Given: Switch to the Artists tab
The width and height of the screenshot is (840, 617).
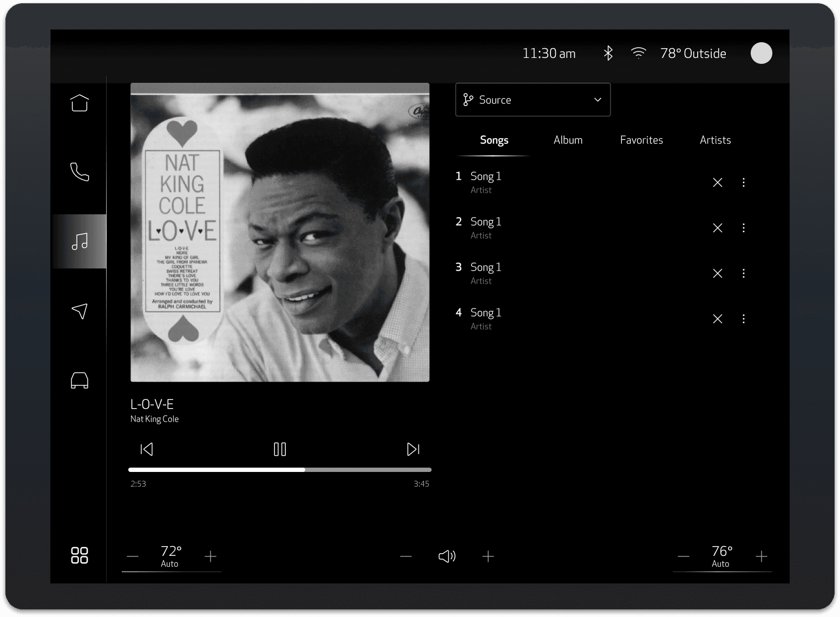Looking at the screenshot, I should point(715,140).
